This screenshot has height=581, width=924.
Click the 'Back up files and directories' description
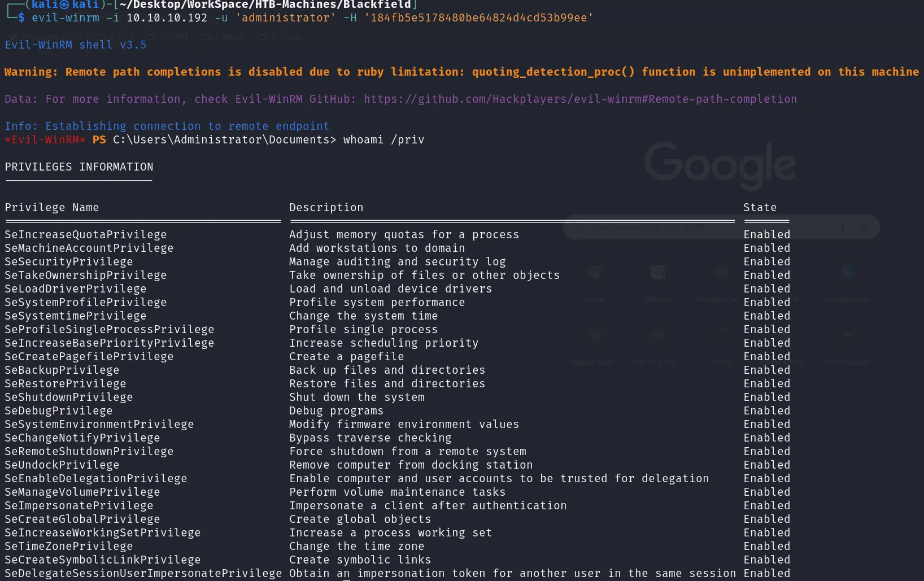[x=387, y=370]
